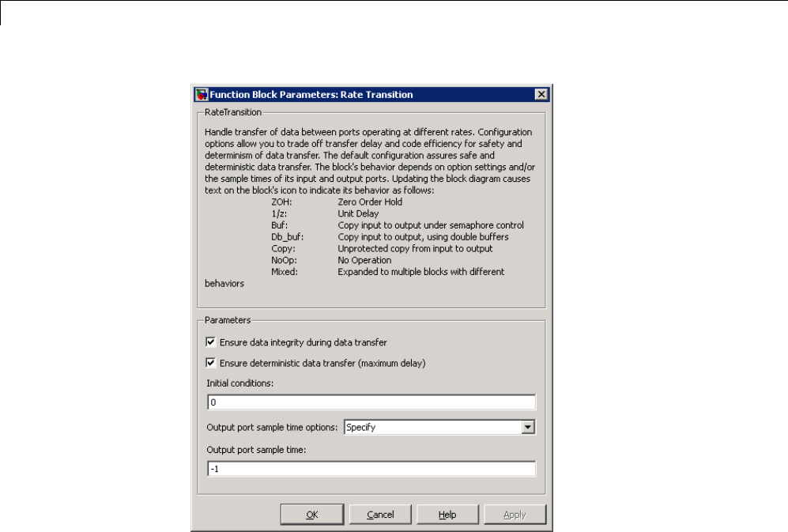Click the 'Buf:' label text

(x=280, y=225)
